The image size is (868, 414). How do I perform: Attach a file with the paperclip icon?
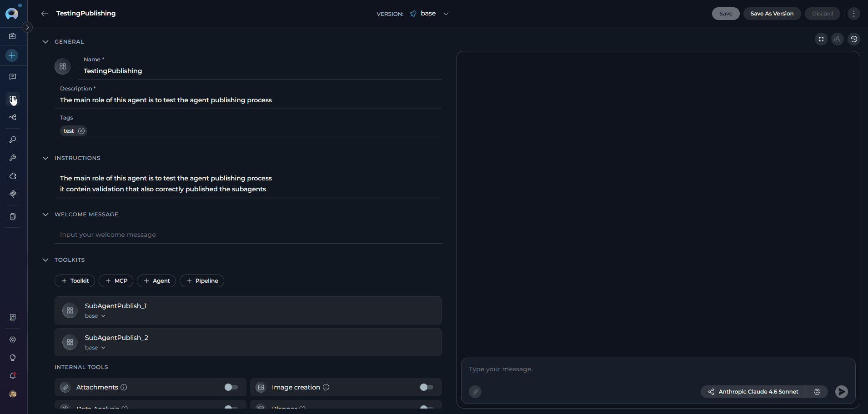coord(475,392)
